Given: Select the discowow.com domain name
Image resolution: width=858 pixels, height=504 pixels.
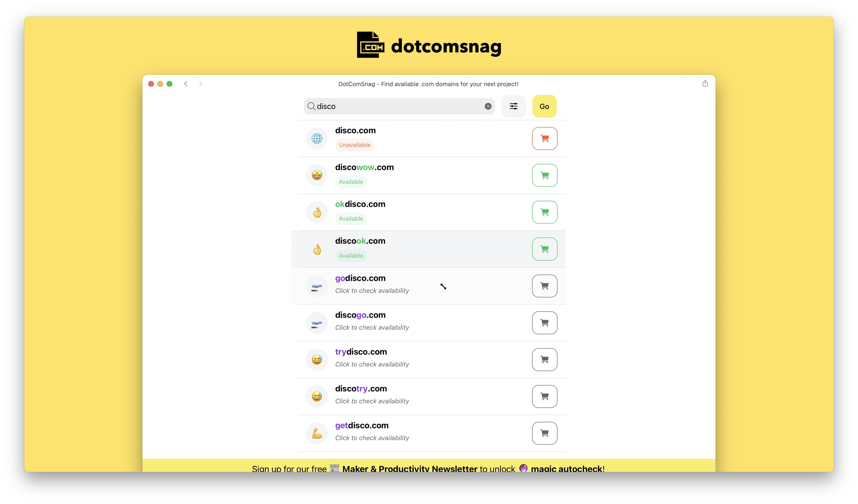Looking at the screenshot, I should pos(364,167).
